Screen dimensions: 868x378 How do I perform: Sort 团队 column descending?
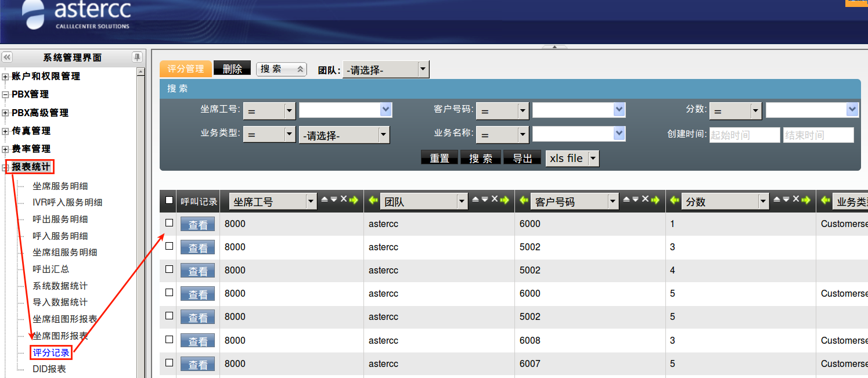485,199
